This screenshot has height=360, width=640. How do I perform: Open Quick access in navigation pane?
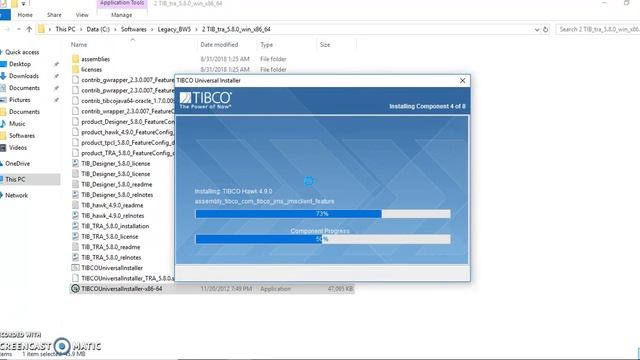click(x=22, y=52)
